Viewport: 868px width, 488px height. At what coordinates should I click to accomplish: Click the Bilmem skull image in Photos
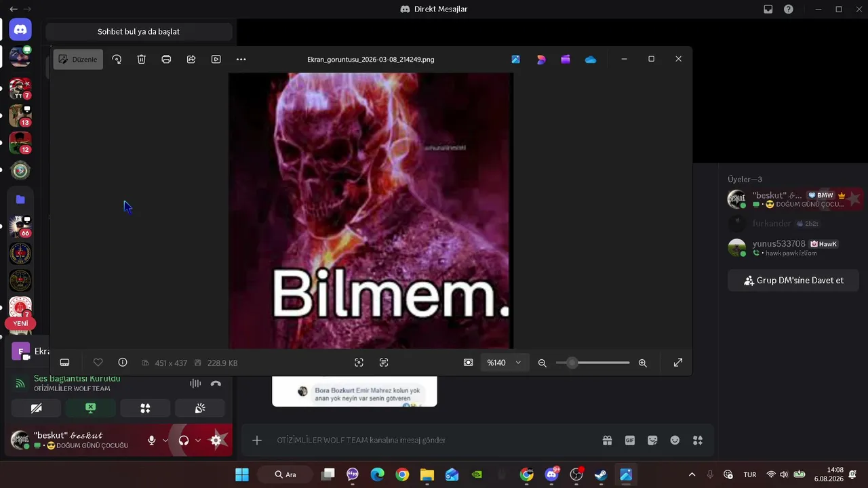click(371, 211)
